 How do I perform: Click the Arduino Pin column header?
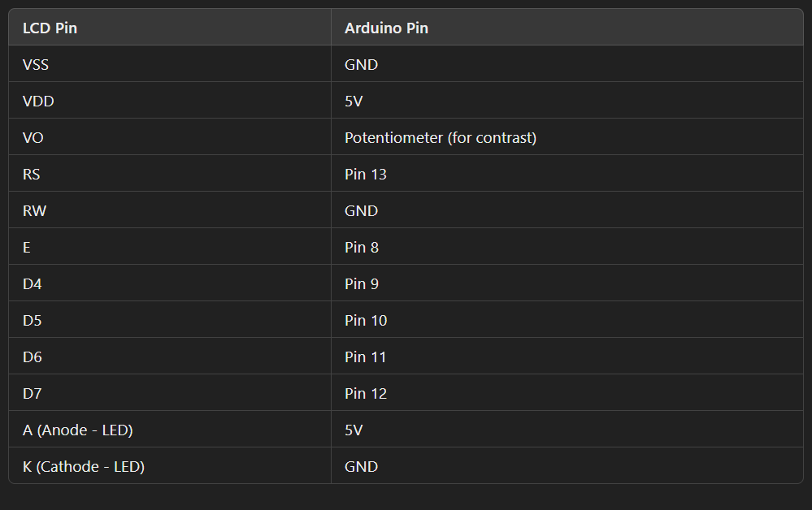567,28
